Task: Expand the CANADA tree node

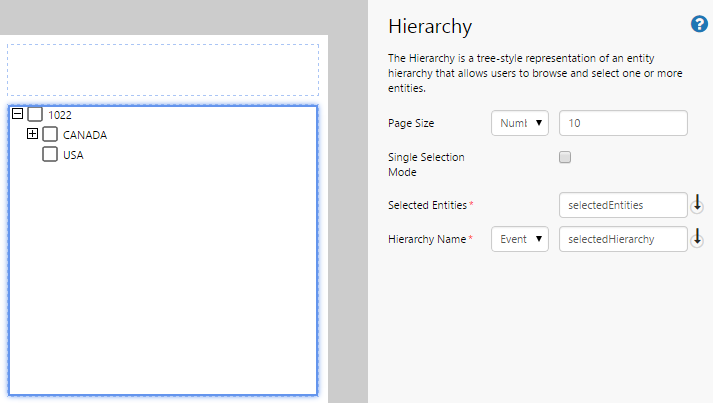Action: [x=32, y=134]
